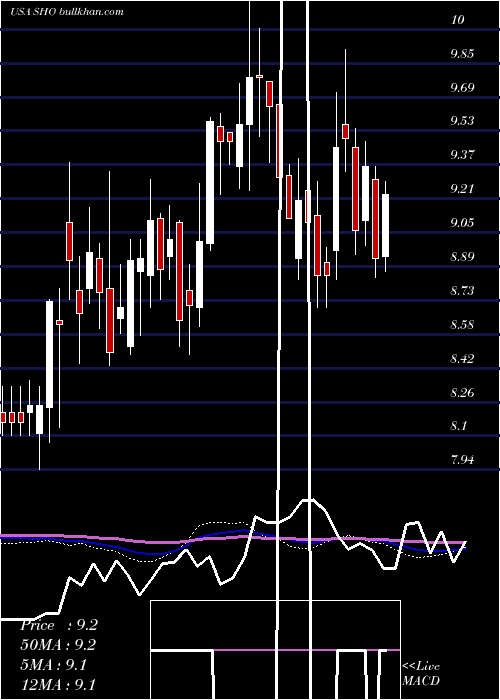
Task: Click the '<<Live MACD' label
Action: coord(421,673)
